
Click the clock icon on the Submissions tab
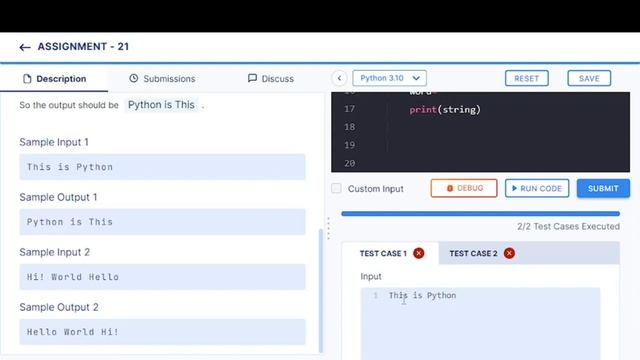coord(133,78)
